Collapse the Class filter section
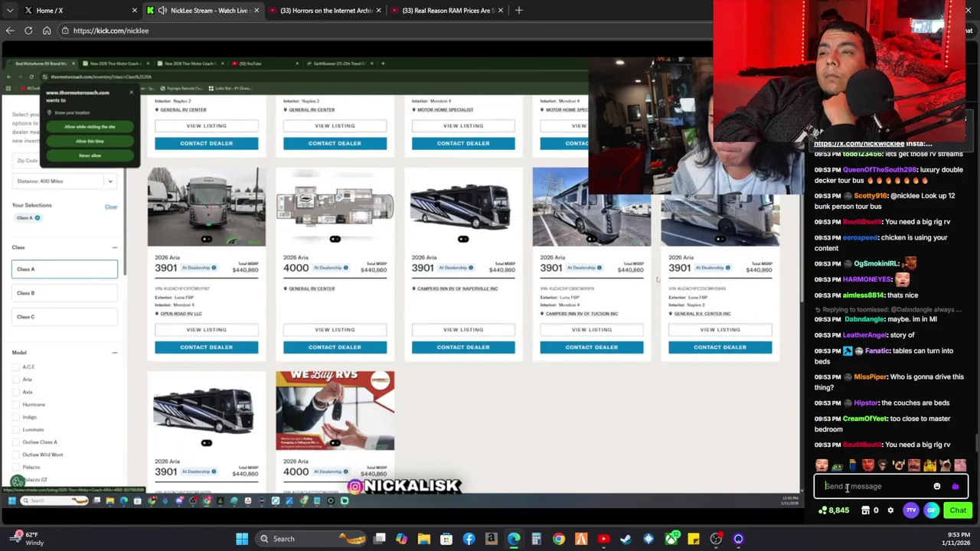 114,247
